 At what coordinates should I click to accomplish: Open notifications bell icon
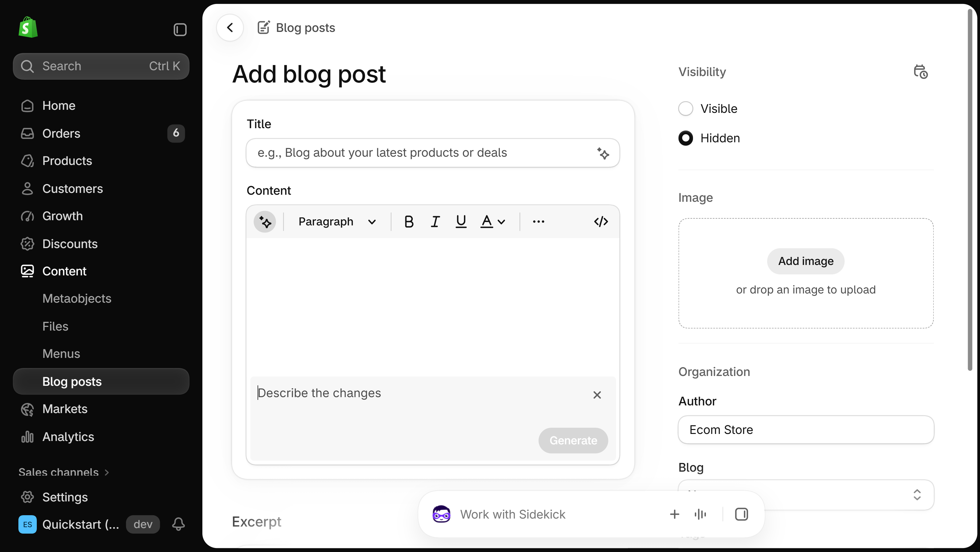pyautogui.click(x=178, y=524)
